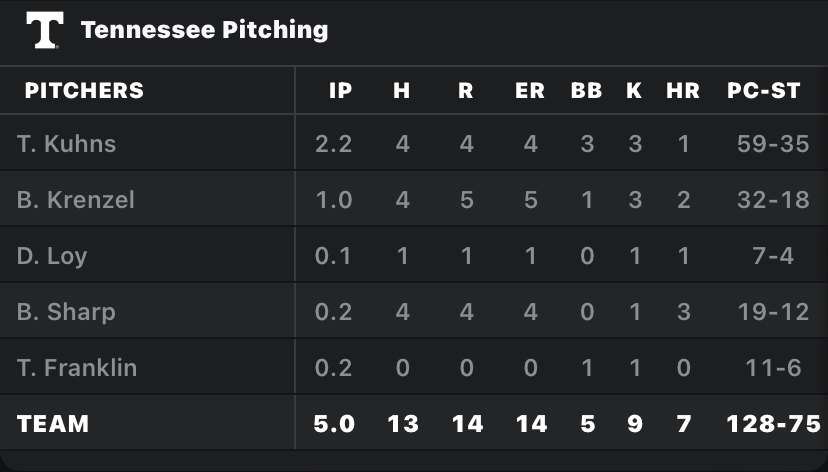Open the Tennessee Pitching header title
The height and width of the screenshot is (472, 828).
coord(204,30)
